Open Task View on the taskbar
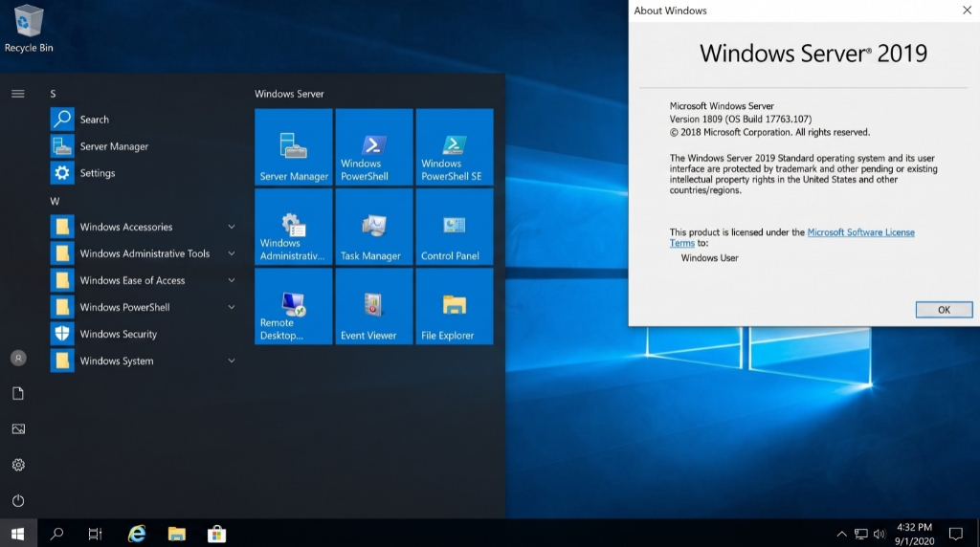The width and height of the screenshot is (980, 547). coord(95,534)
